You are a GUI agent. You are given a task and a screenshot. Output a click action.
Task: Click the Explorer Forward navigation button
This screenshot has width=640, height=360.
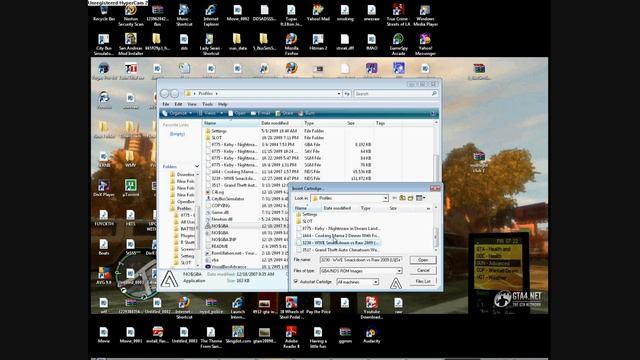point(175,93)
